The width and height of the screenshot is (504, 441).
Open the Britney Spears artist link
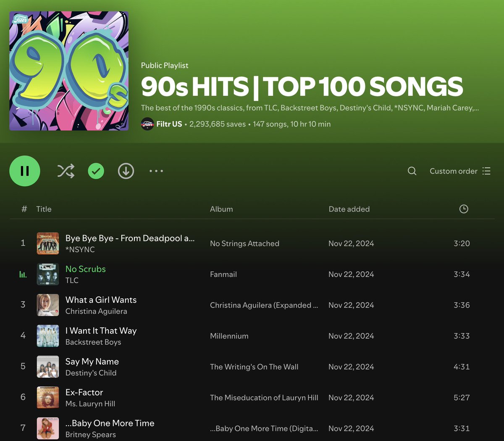click(91, 435)
